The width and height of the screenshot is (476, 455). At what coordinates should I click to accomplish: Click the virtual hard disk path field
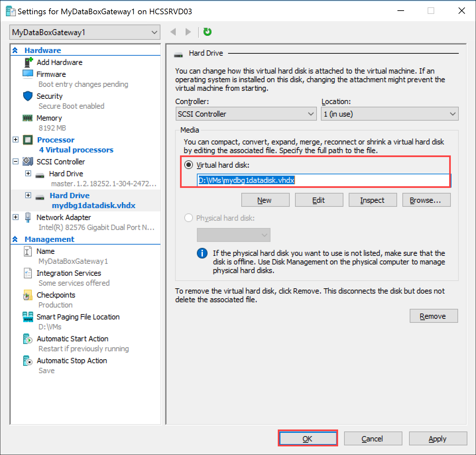click(x=324, y=180)
